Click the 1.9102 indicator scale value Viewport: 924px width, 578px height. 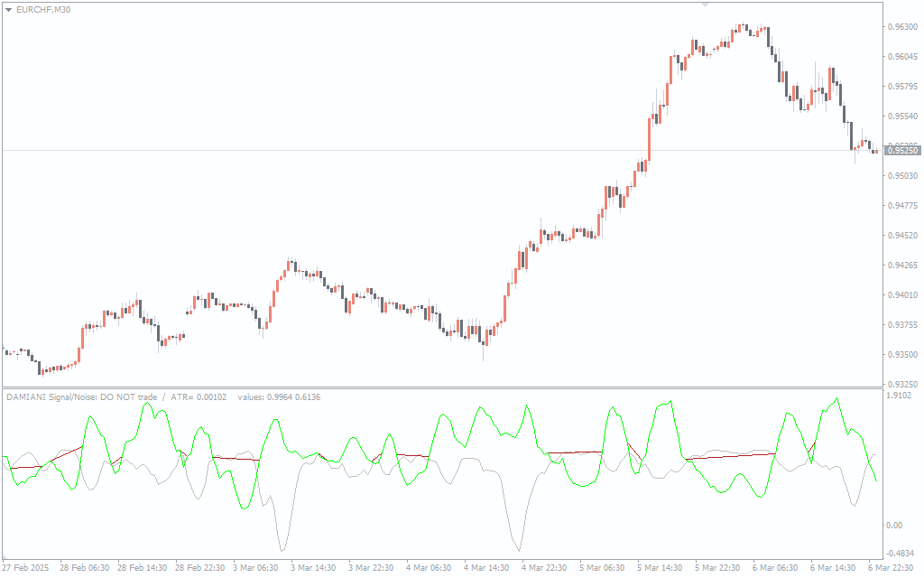click(899, 396)
